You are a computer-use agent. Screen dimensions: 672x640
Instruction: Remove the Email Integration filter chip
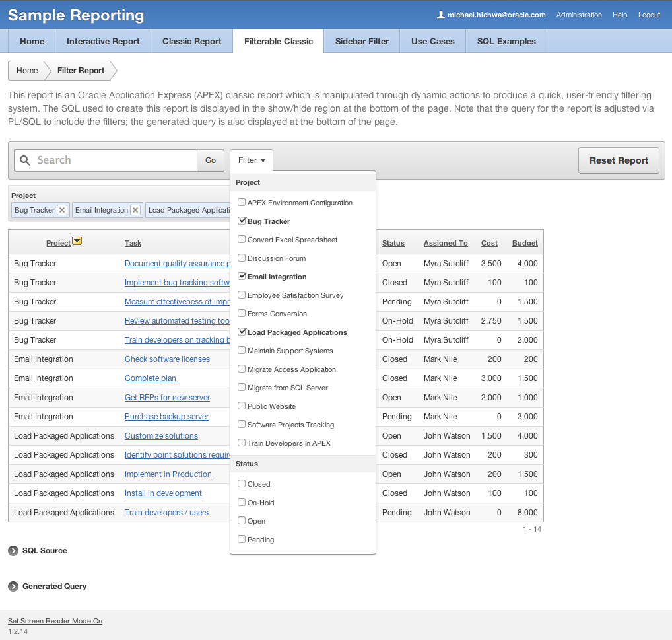tap(136, 210)
